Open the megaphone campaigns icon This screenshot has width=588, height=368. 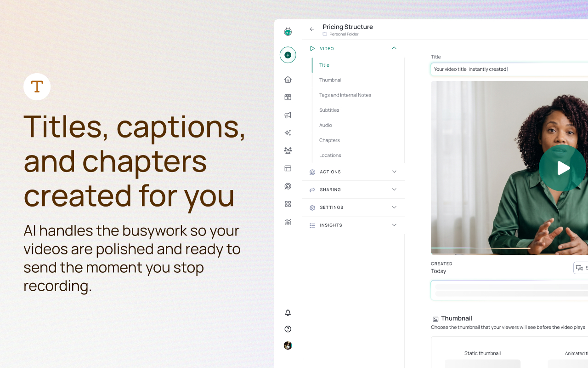(288, 115)
